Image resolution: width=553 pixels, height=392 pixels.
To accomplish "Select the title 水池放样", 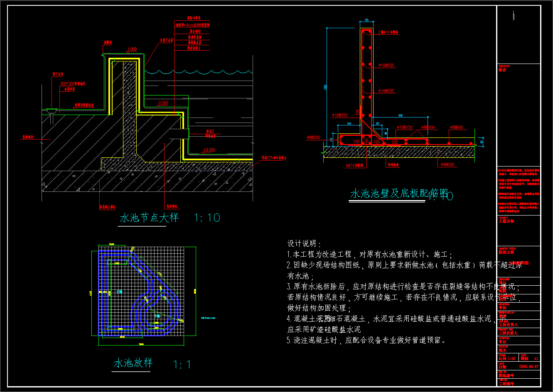I will coord(133,363).
